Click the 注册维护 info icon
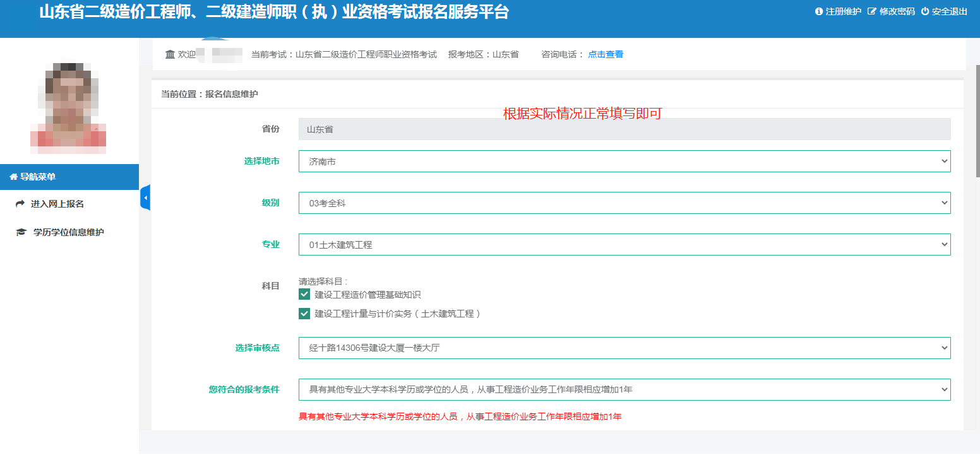 (819, 11)
